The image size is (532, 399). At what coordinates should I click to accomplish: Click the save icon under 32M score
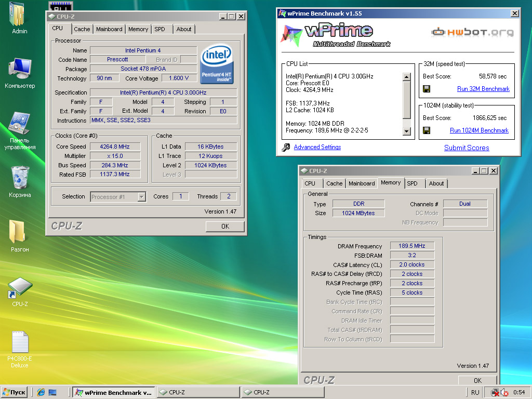click(427, 89)
